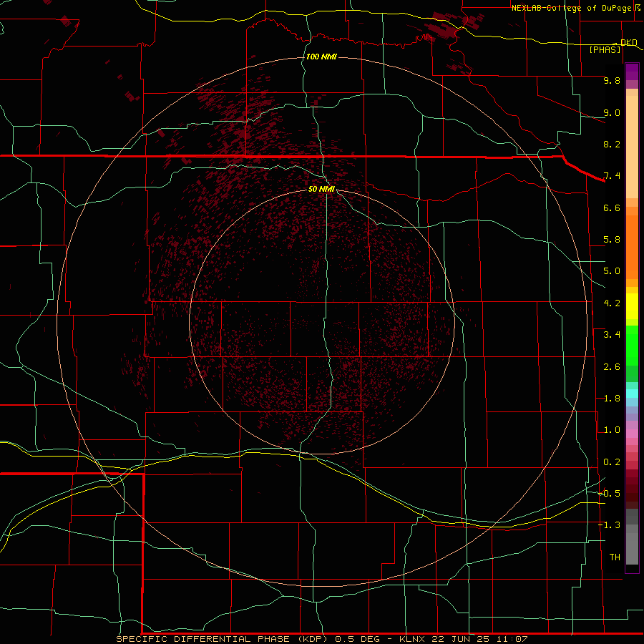
Task: Pick the gray band at color bar bottom
Action: [x=632, y=548]
